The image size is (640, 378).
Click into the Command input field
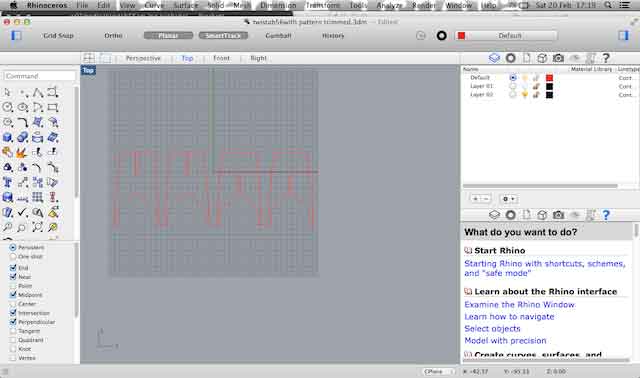coord(40,76)
